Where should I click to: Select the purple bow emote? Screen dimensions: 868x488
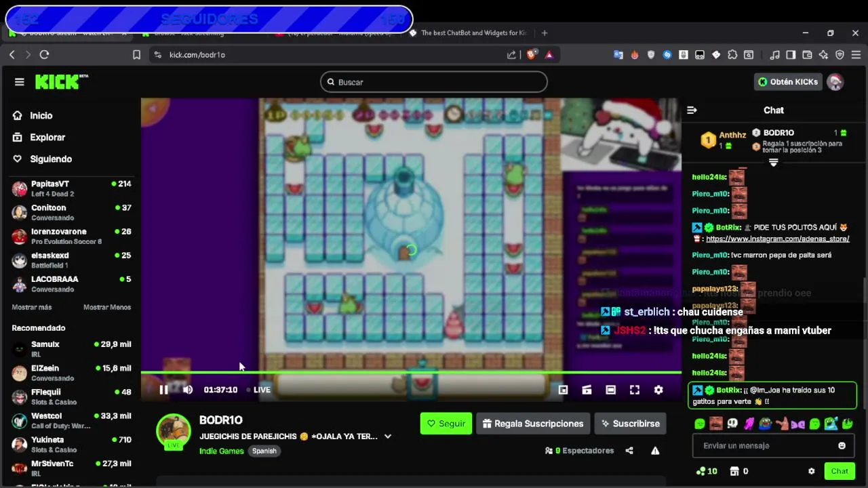click(798, 424)
